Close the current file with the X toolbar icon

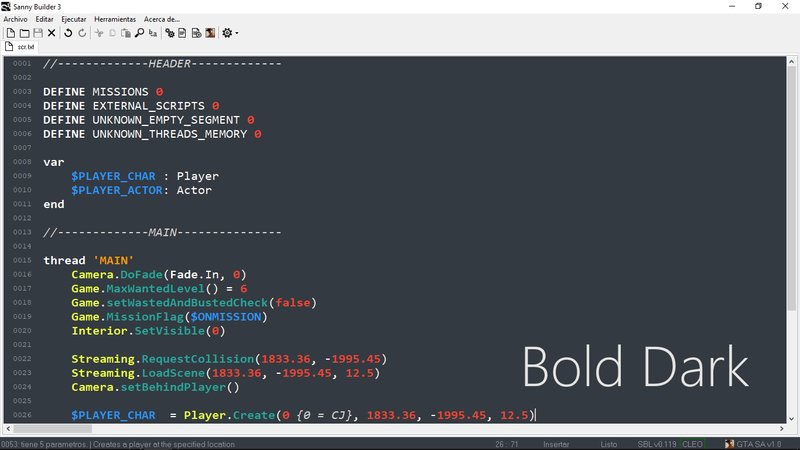pos(52,33)
